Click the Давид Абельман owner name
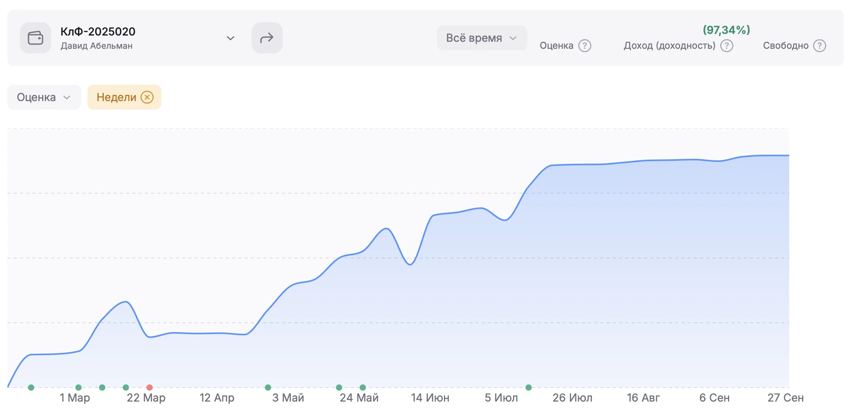Viewport: 868px width, 409px height. 96,46
